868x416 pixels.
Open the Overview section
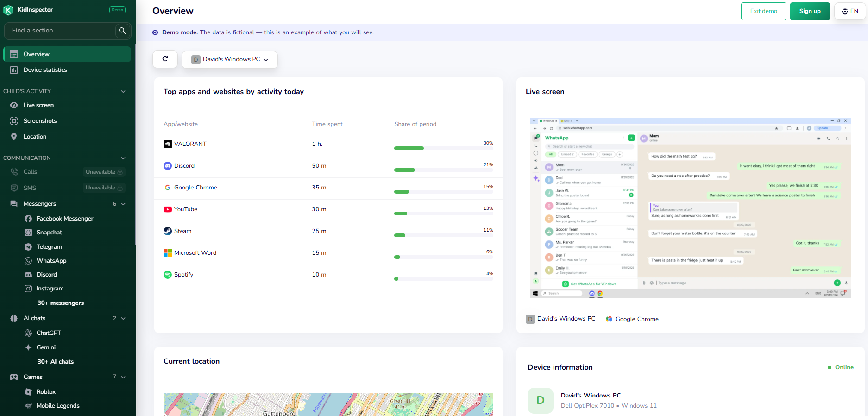tap(67, 54)
